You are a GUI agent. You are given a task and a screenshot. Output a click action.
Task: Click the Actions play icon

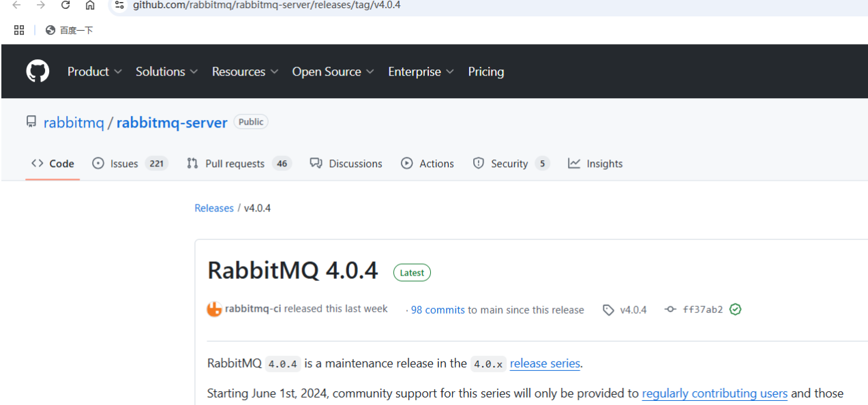pos(407,164)
